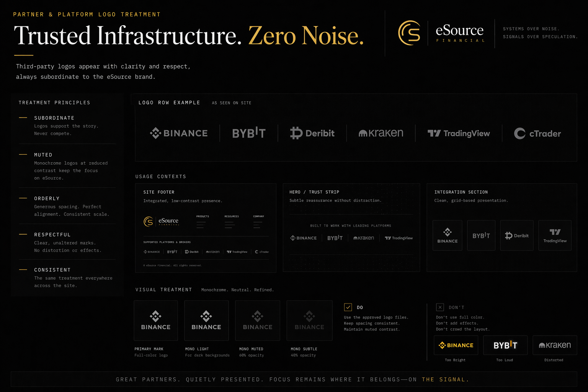Click the Too Loud BYBIT example
The height and width of the screenshot is (392, 588).
(505, 345)
